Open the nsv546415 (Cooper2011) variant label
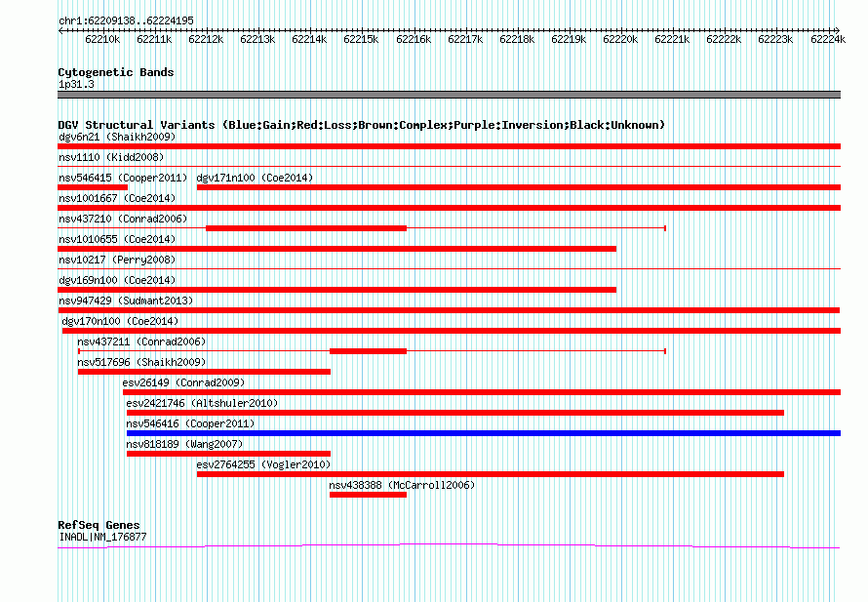This screenshot has width=868, height=602. 123,178
